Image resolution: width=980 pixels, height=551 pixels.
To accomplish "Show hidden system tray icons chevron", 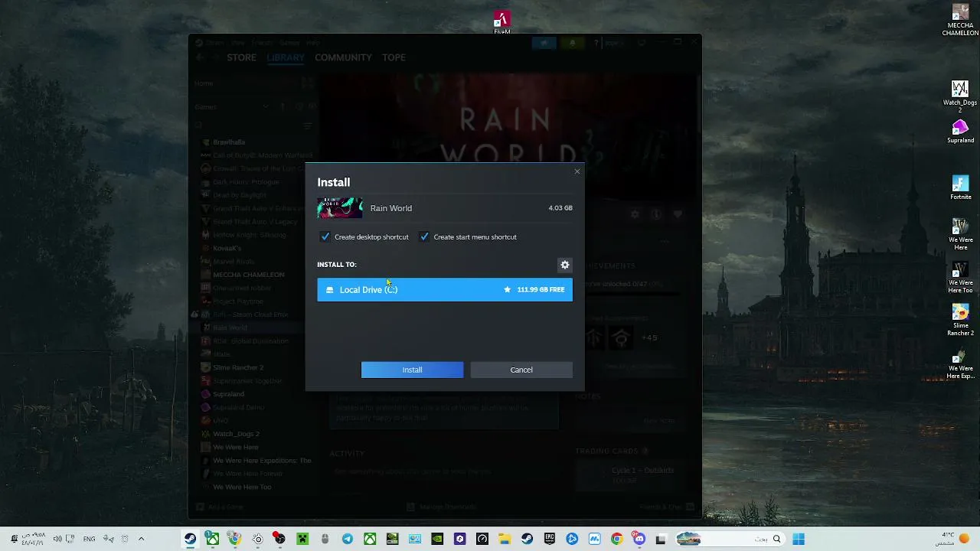I will (x=141, y=540).
